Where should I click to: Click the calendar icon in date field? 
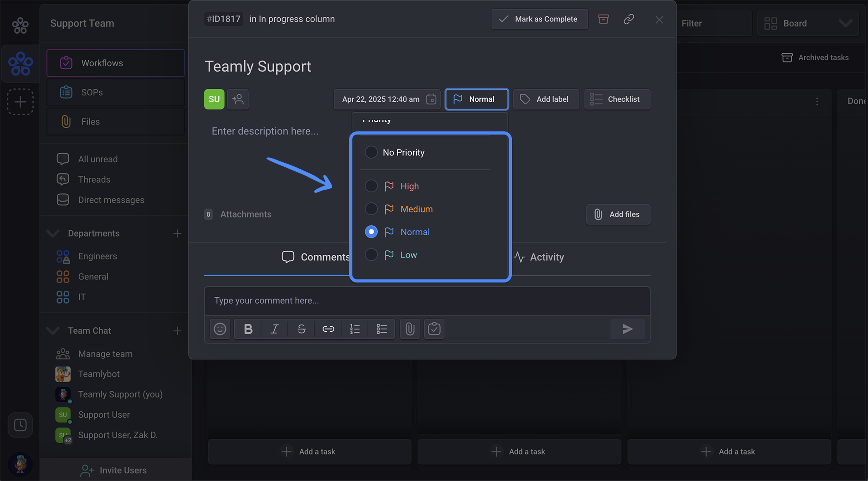click(431, 99)
